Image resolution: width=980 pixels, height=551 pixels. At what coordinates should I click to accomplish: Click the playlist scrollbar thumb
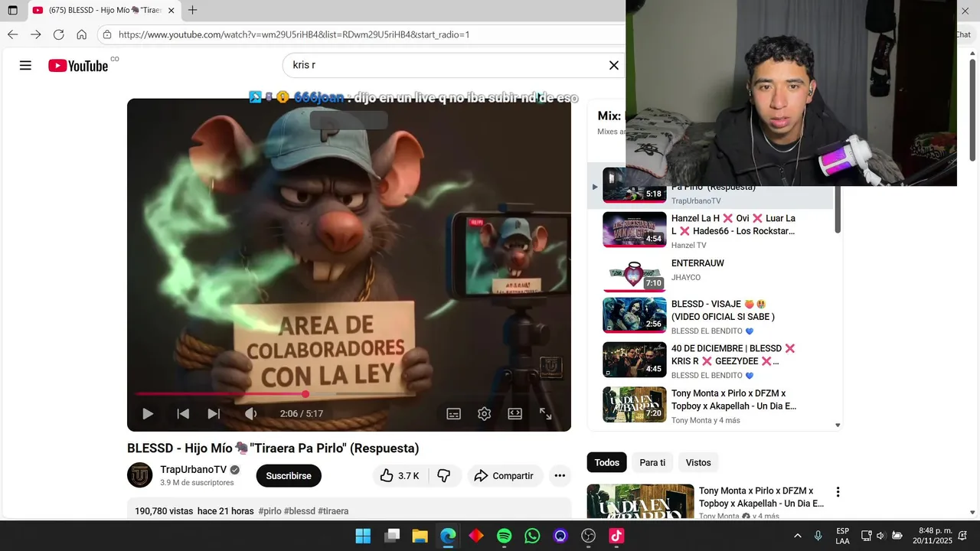[838, 208]
